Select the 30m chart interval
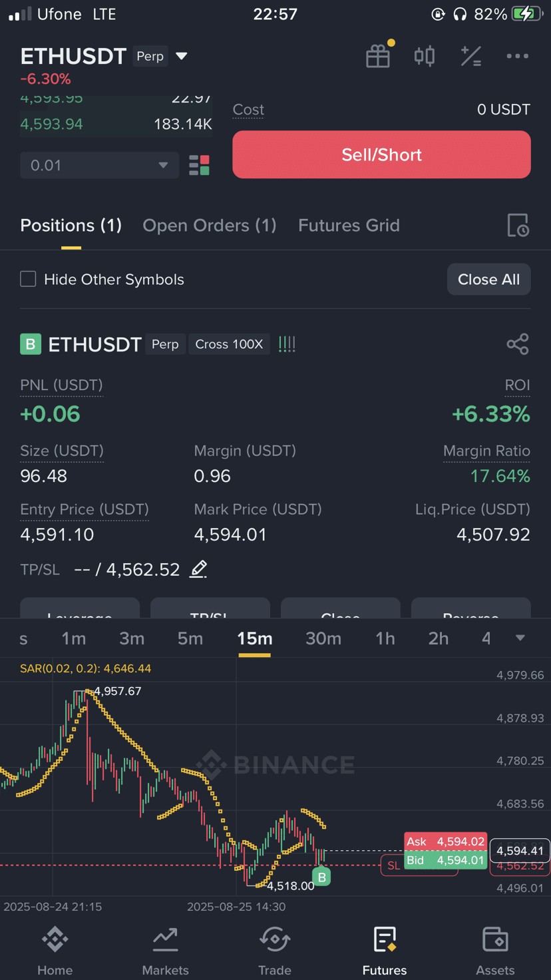Viewport: 551px width, 980px height. click(x=323, y=638)
